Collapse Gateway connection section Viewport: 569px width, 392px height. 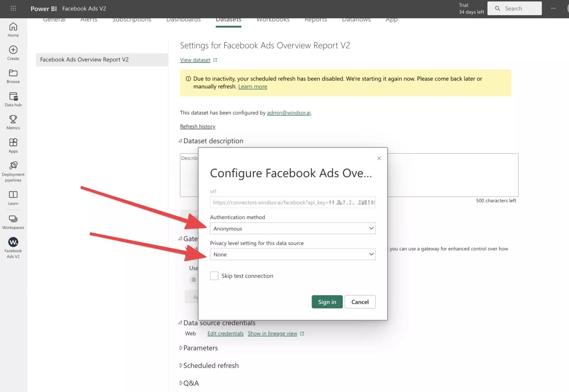point(180,239)
